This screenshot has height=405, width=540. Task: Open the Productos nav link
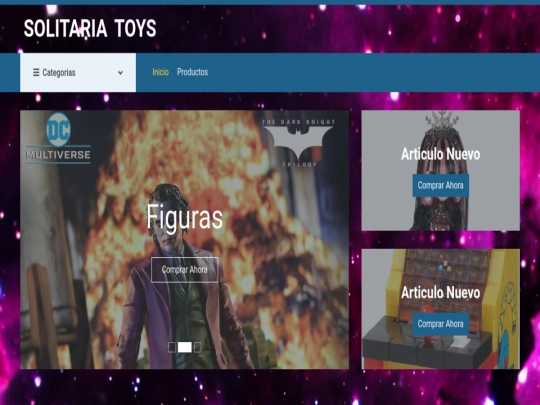point(193,72)
